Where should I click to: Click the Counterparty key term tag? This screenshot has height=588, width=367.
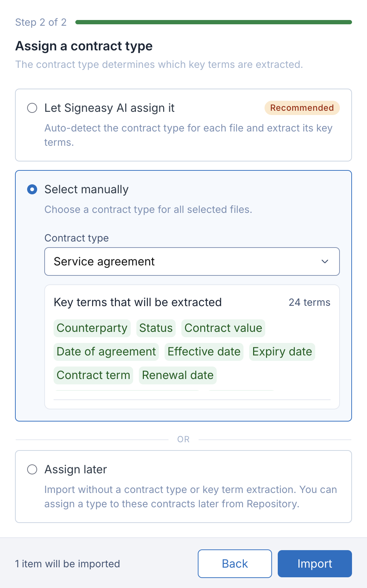[92, 328]
